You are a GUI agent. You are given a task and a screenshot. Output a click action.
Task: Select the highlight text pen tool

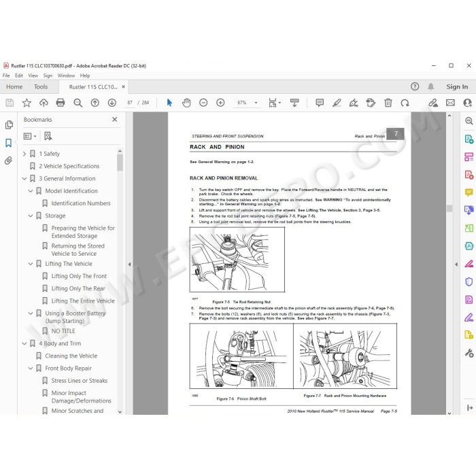click(337, 103)
